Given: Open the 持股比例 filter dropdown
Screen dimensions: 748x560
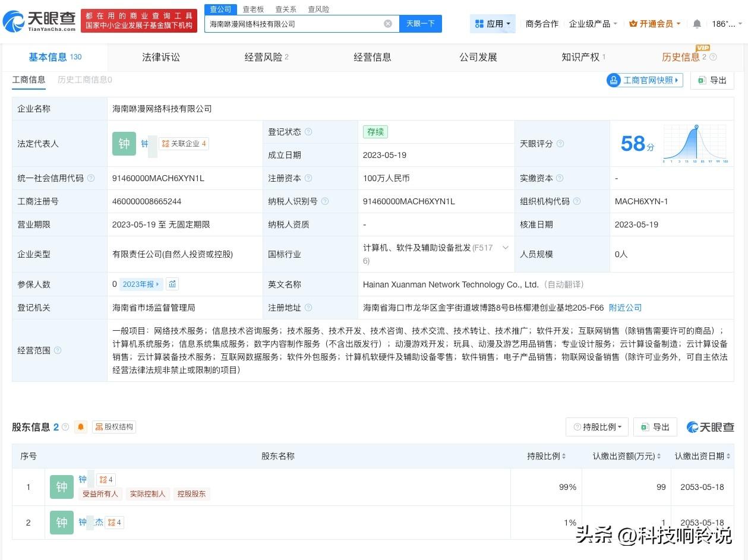Looking at the screenshot, I should click(x=597, y=427).
